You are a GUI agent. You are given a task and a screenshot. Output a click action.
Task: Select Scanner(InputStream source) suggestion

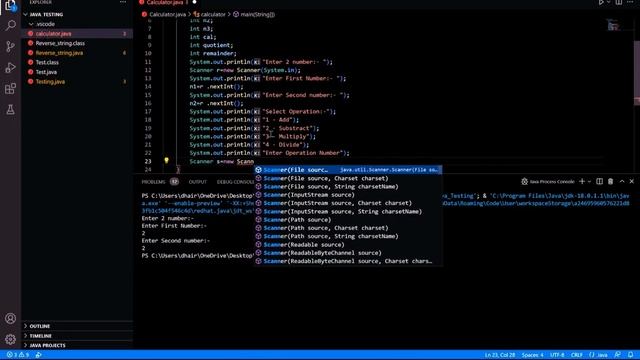[x=348, y=195]
